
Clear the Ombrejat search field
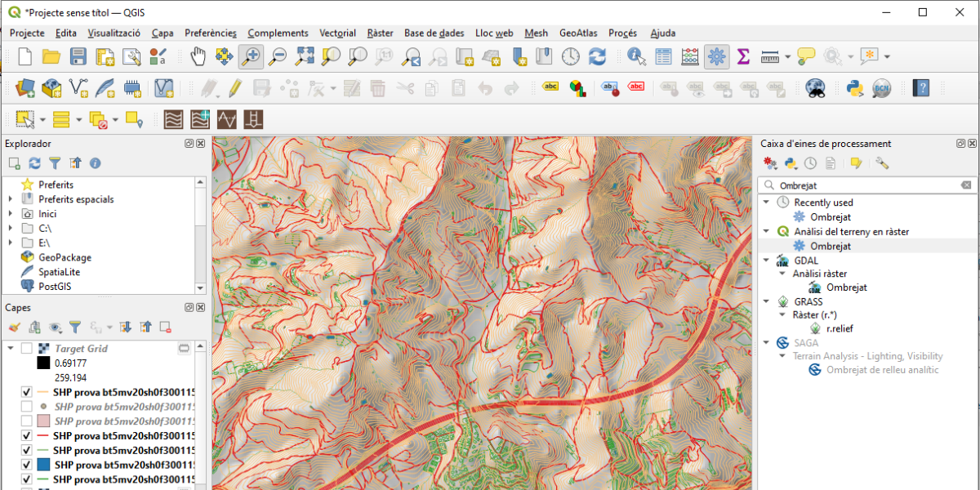tap(966, 185)
